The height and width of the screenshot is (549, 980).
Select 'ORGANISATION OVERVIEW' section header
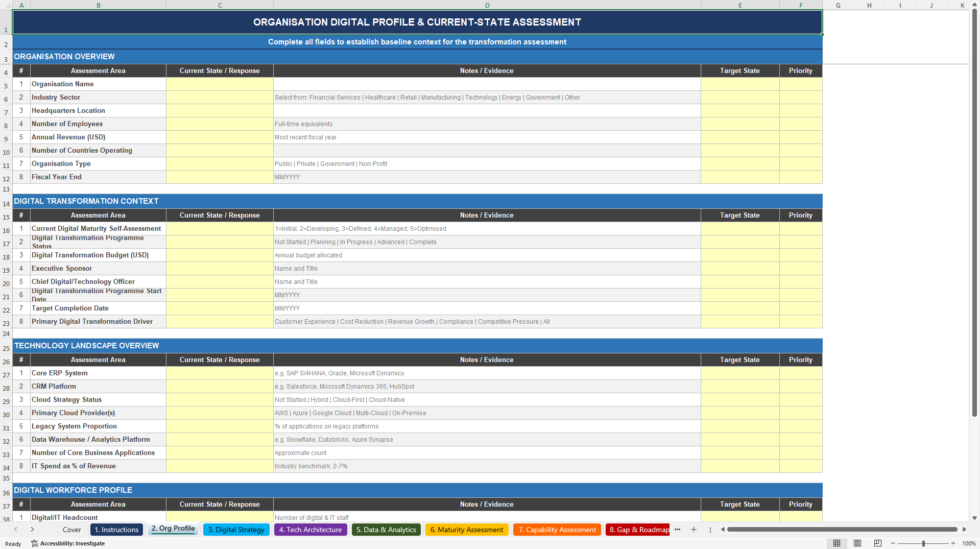click(417, 57)
